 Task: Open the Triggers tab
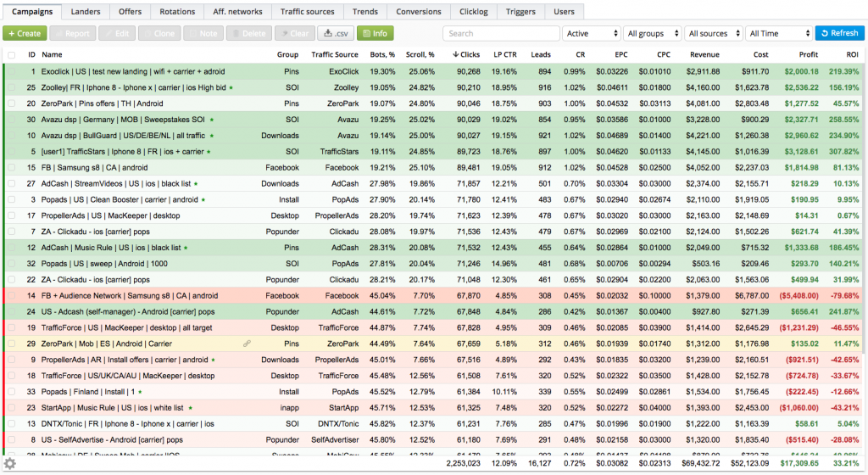tap(521, 12)
